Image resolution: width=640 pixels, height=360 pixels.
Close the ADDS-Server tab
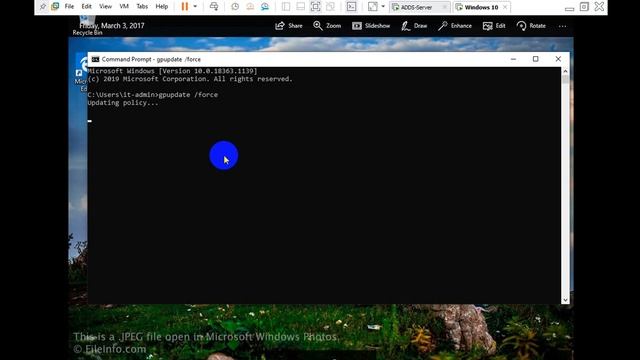tap(444, 7)
